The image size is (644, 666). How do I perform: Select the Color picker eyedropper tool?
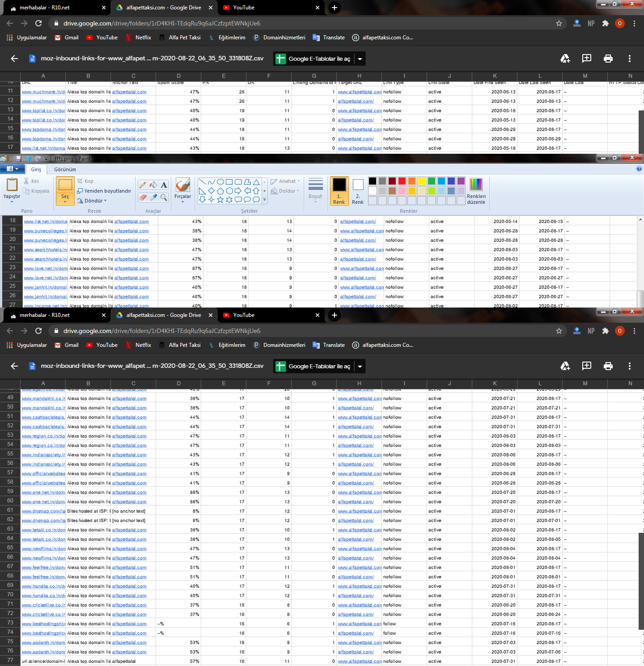tap(153, 197)
